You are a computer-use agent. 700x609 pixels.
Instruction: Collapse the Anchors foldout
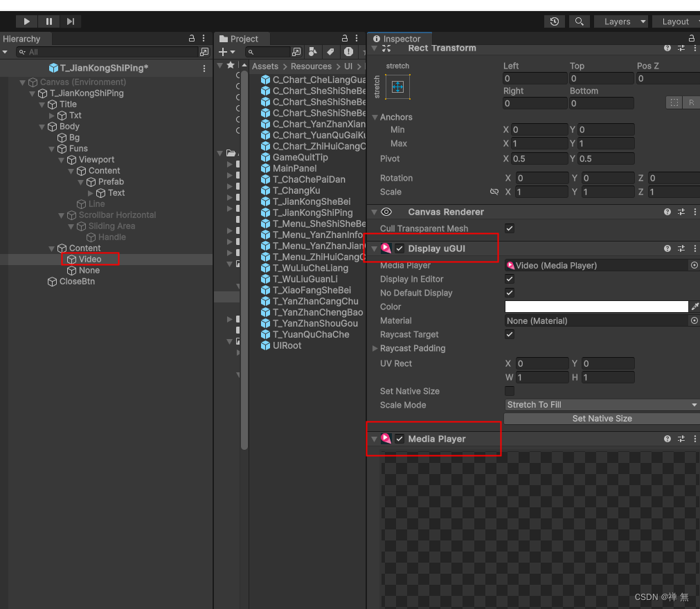[x=375, y=118]
